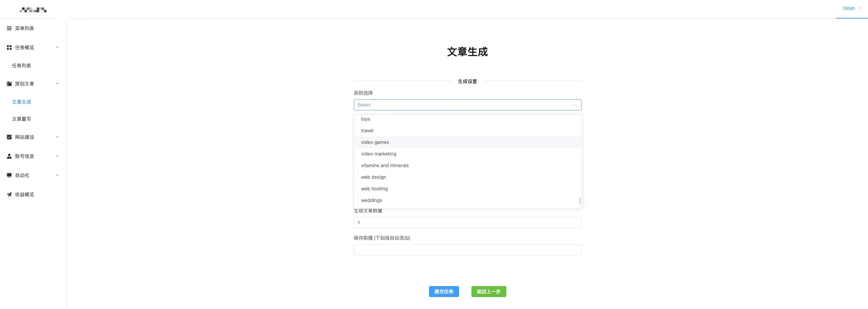Expand the 网站建设 submenu chevron
868x309 pixels.
pyautogui.click(x=57, y=137)
